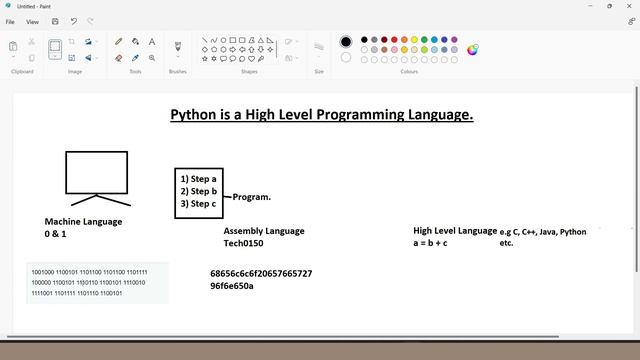Click the monitor drawing on the canvas
640x360 pixels.
click(x=97, y=178)
